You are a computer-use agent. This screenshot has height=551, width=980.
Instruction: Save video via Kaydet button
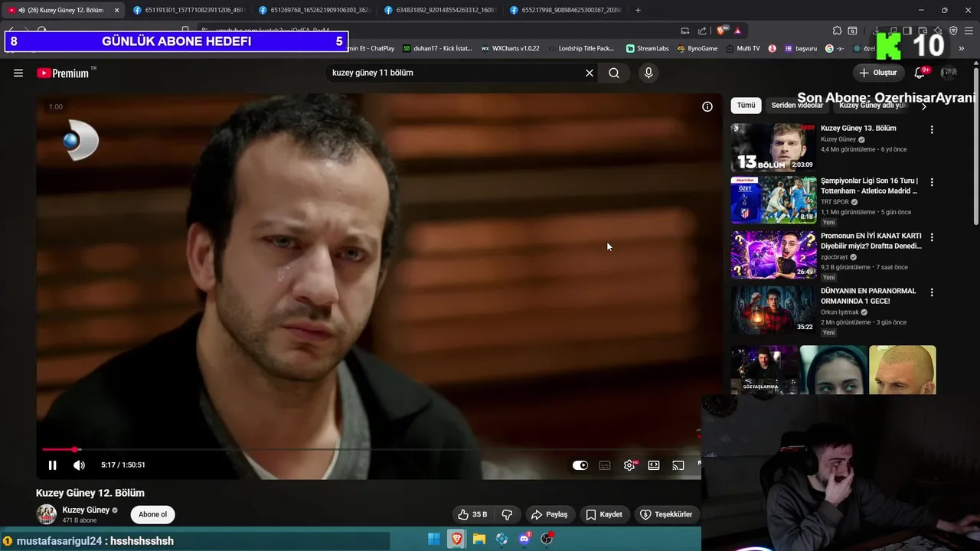coord(604,514)
